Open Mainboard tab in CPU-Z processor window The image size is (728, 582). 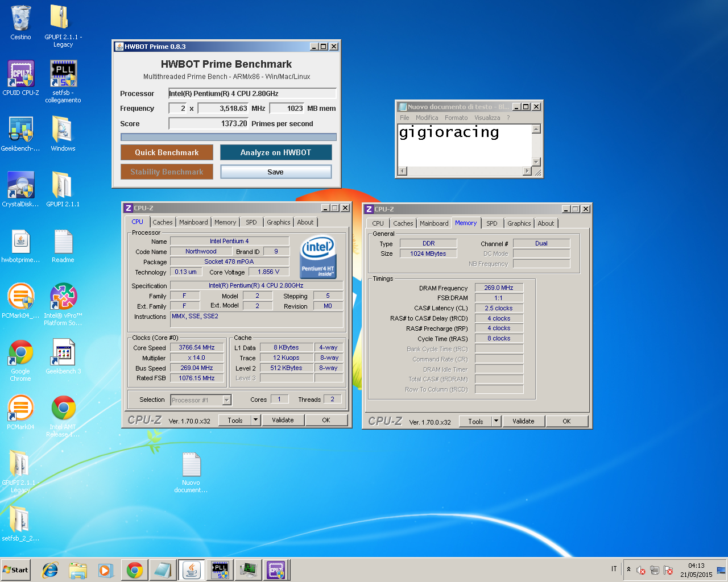point(193,222)
